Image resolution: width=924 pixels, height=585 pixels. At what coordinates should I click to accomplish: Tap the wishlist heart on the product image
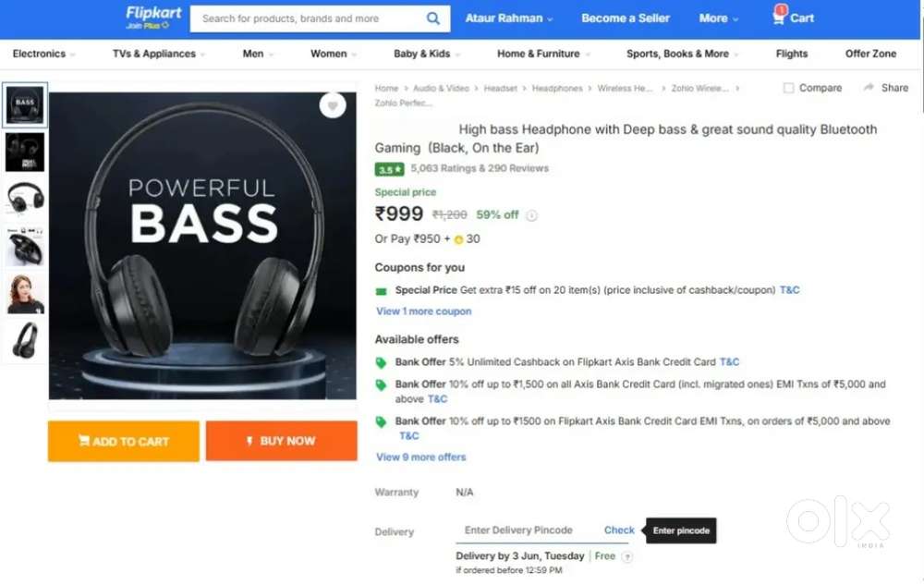tap(333, 105)
